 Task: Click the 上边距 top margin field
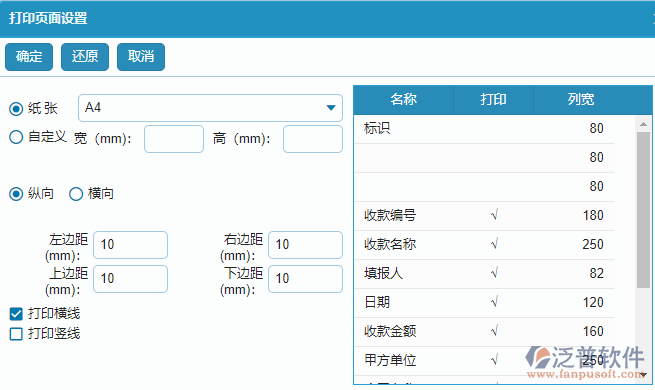(130, 279)
